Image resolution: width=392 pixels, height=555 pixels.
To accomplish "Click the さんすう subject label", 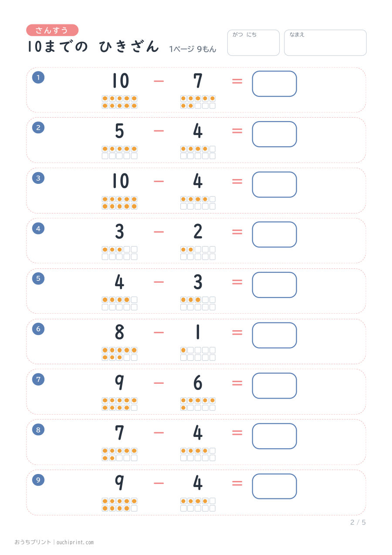I will pos(52,30).
